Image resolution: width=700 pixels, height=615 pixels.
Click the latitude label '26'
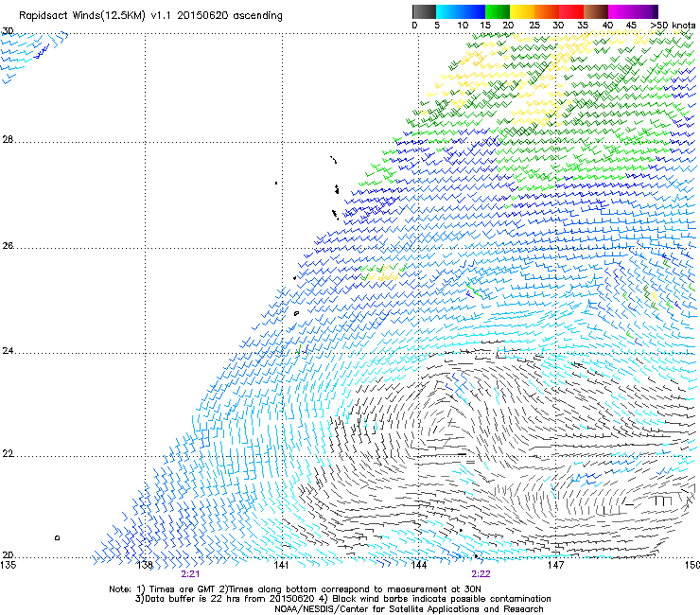pos(8,245)
